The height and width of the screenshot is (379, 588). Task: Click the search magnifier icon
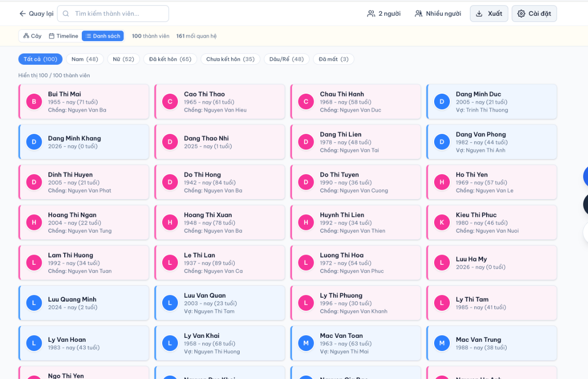(66, 14)
